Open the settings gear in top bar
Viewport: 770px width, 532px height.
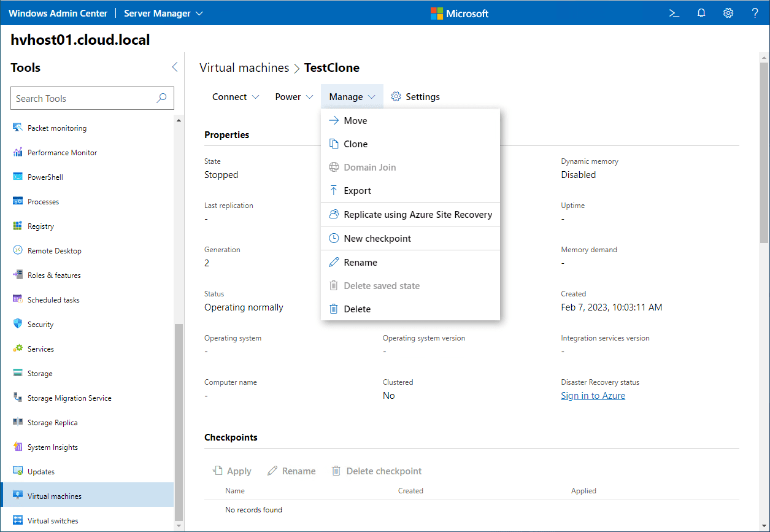(728, 13)
